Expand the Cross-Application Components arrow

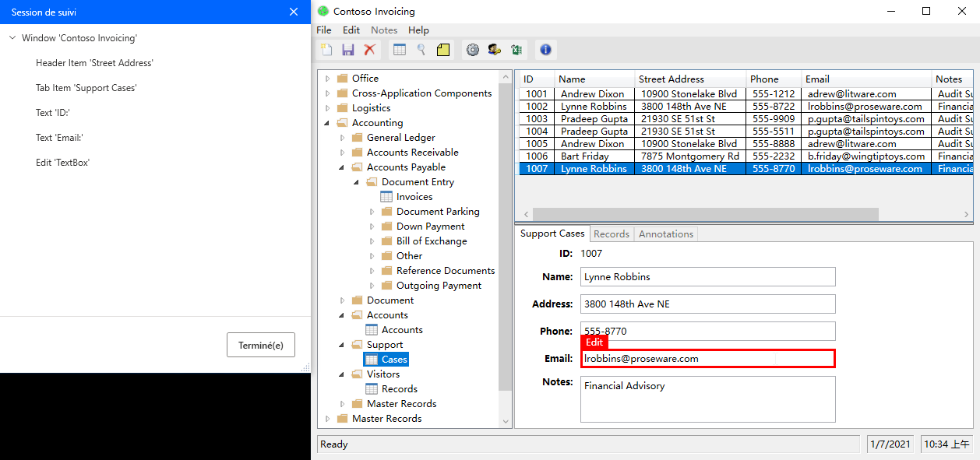[x=327, y=93]
